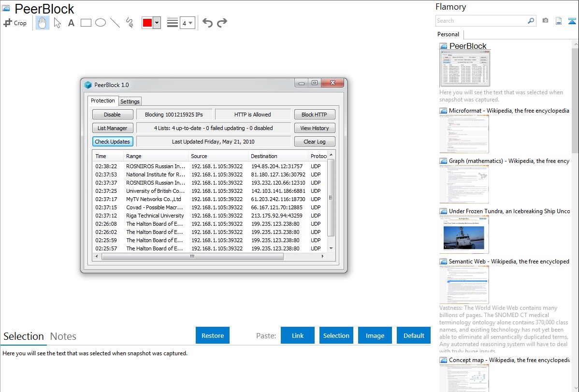Expand the line thickness dropdown

point(187,23)
